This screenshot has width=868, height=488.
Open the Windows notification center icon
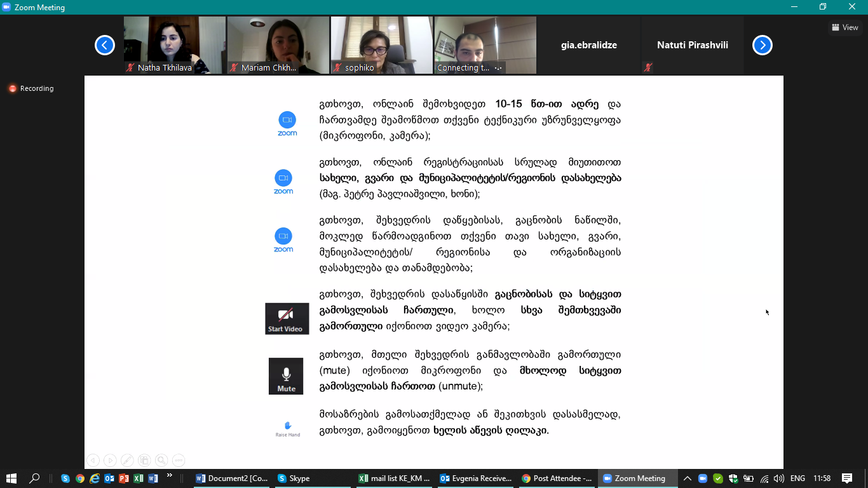(846, 478)
